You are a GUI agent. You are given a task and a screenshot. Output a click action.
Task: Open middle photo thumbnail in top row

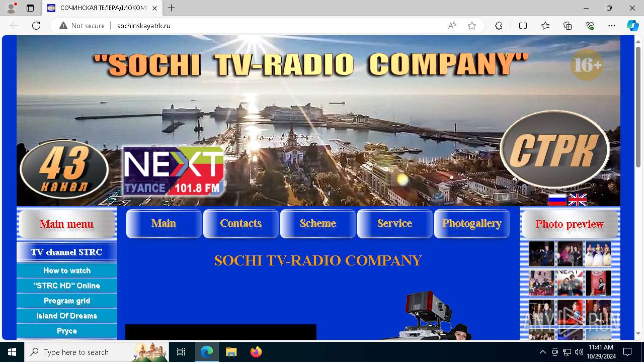570,254
